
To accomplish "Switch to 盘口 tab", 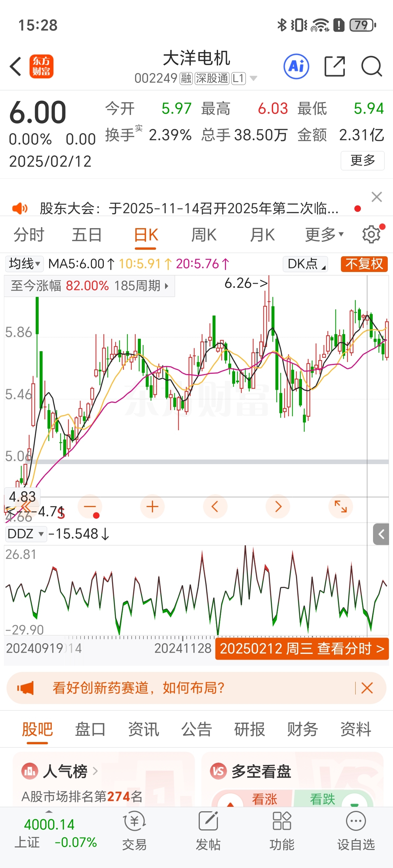I will [90, 730].
